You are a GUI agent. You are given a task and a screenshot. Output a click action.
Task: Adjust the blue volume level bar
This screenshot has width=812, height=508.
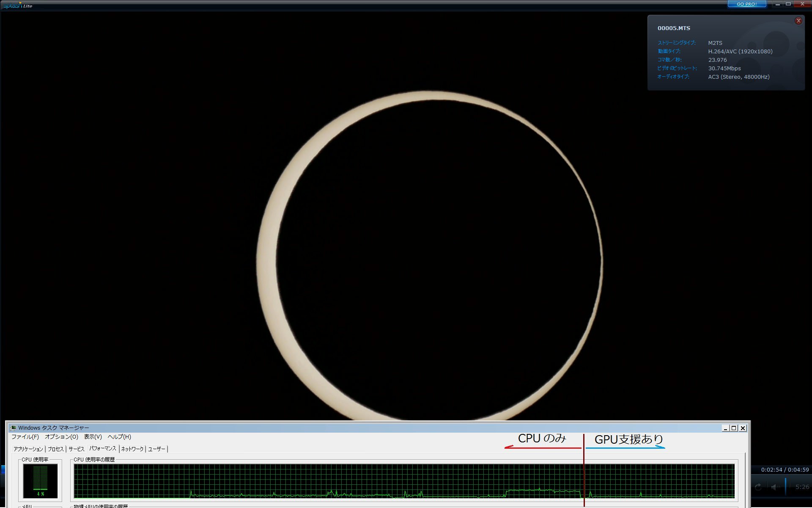tap(785, 486)
